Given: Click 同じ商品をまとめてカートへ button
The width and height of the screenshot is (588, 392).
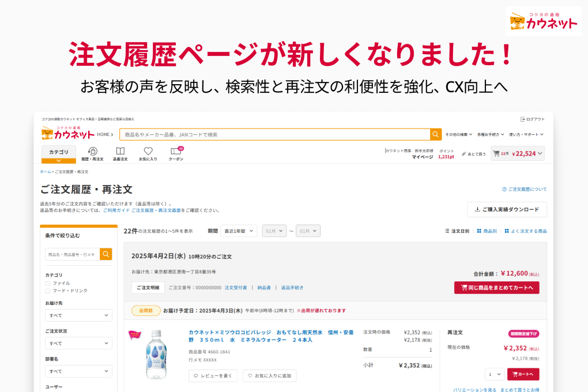Looking at the screenshot, I should pyautogui.click(x=496, y=287).
